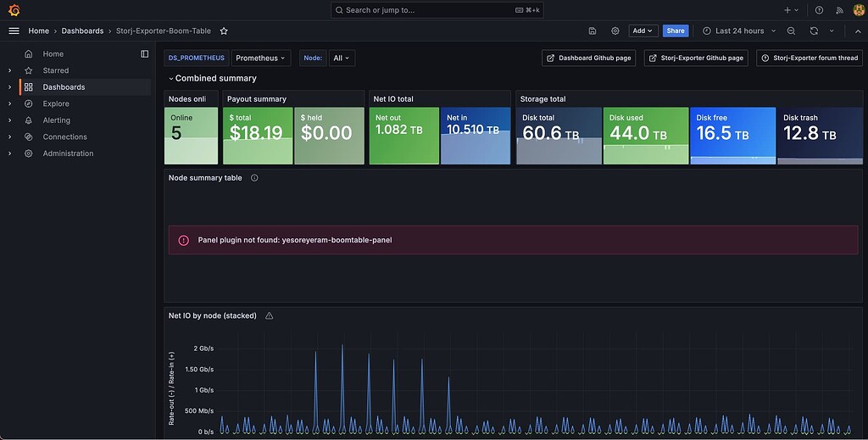
Task: Click the $ held payout tile
Action: 330,136
